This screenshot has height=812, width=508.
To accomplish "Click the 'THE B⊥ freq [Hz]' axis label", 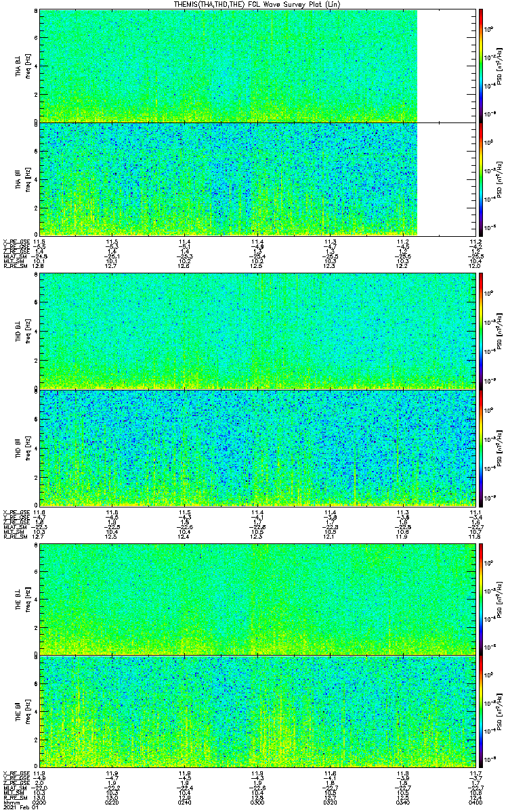I will tap(23, 599).
